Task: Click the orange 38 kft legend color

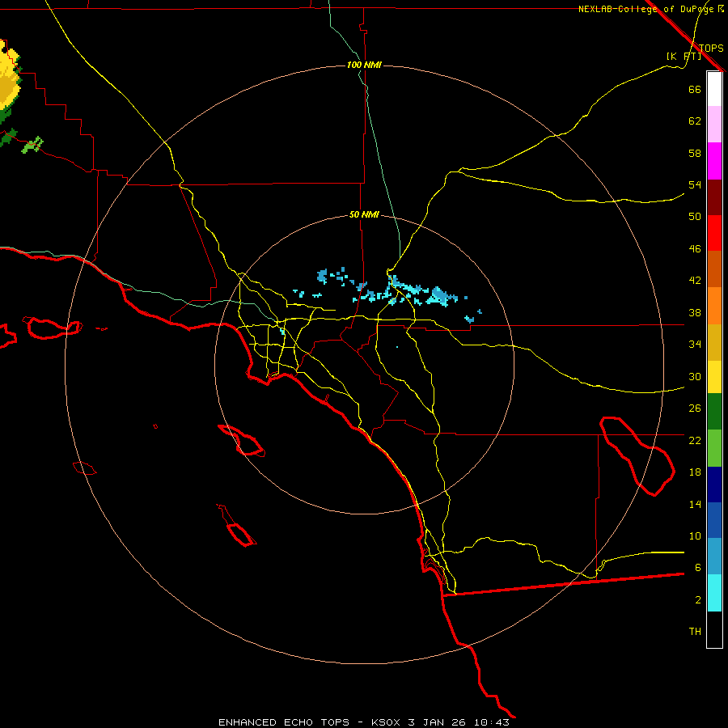Action: click(x=714, y=305)
